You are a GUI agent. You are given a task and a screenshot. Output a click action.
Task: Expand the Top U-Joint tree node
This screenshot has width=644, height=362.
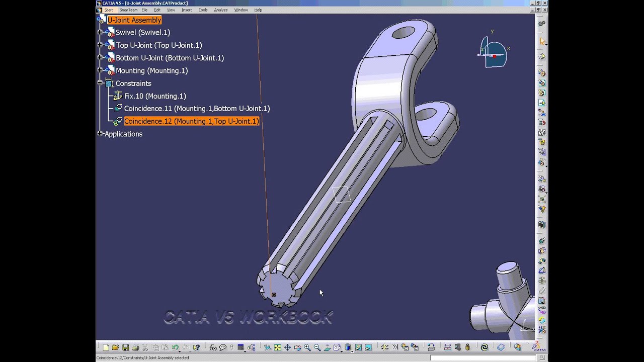100,45
